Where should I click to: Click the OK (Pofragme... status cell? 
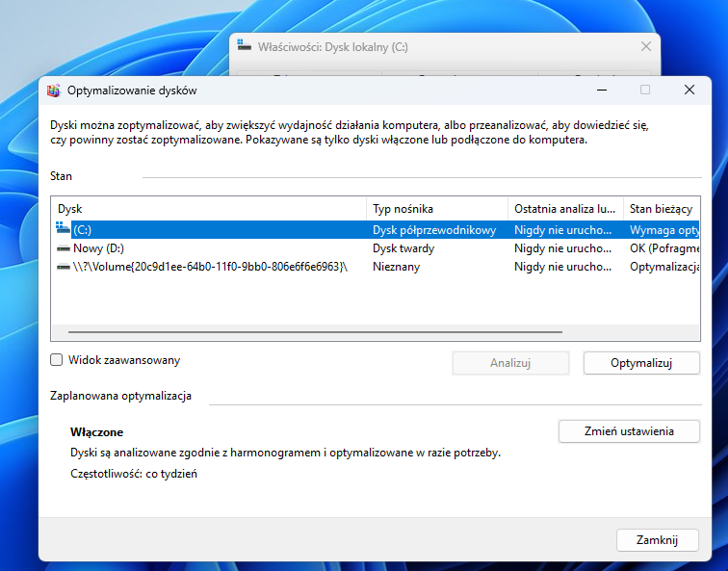click(663, 248)
